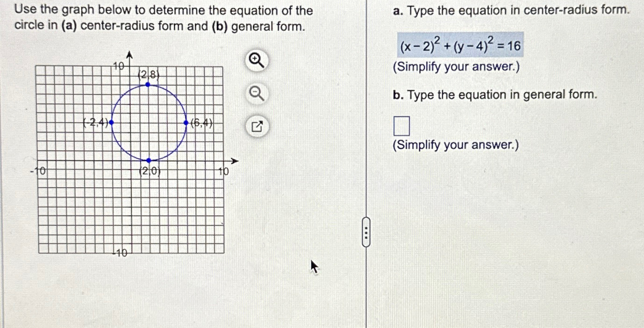Click the pane divider handle with three dots
This screenshot has height=328, width=644.
[x=365, y=233]
